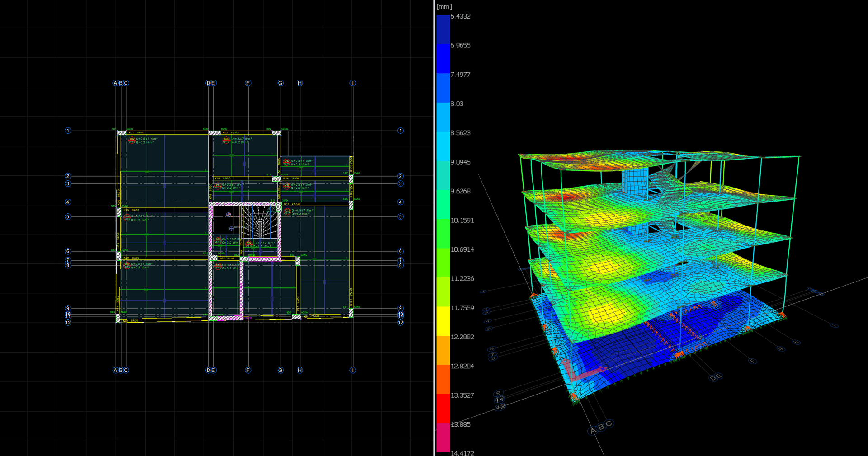Select the D06 slab label icon
The image size is (868, 456).
(x=226, y=140)
